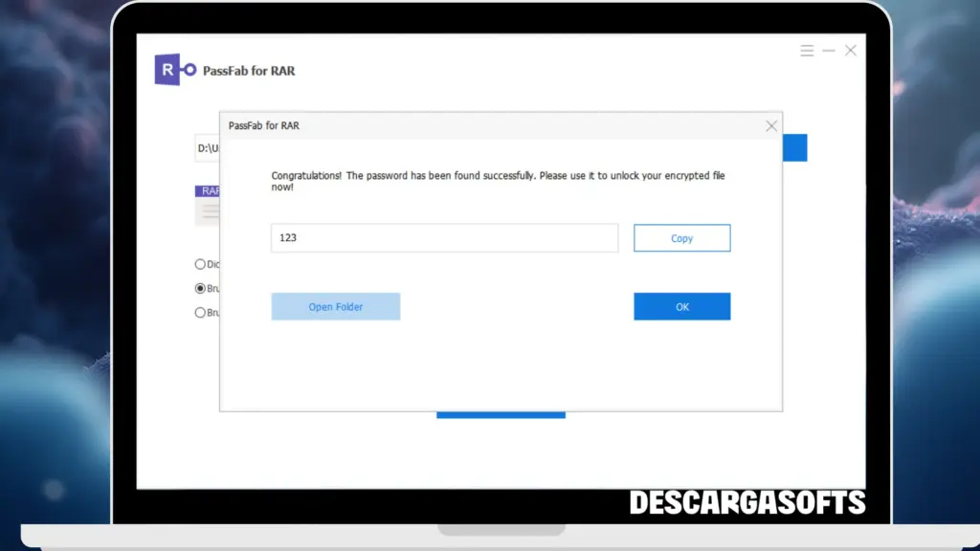Click the blue button peeking below the dialog
Screen dimensions: 980x551
(x=501, y=415)
